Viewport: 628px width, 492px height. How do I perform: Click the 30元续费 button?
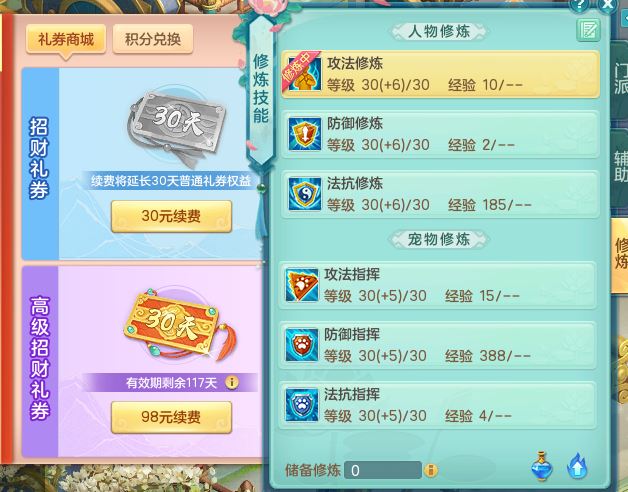pos(171,216)
